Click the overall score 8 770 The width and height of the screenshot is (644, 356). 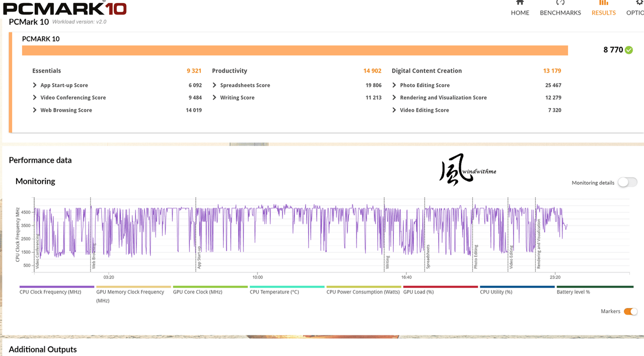coord(613,50)
